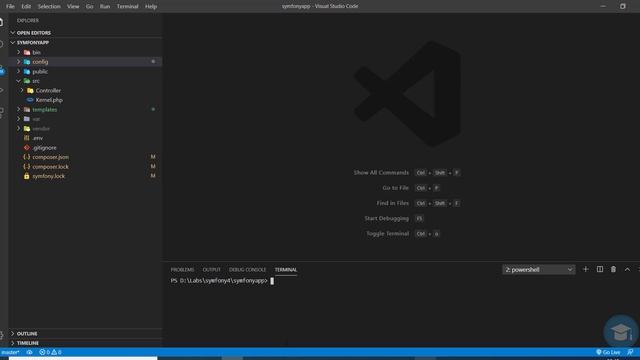Switch to the PROBLEMS tab

pos(182,269)
